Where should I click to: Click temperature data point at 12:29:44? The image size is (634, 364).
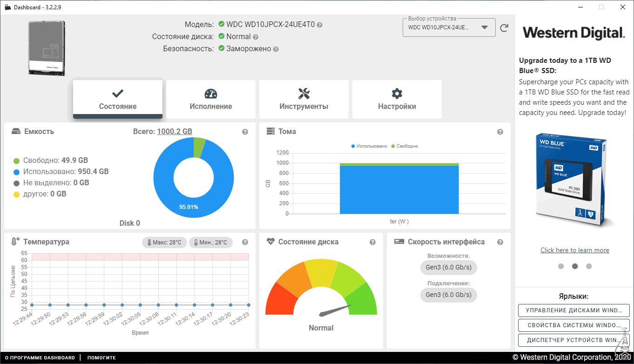coord(32,305)
